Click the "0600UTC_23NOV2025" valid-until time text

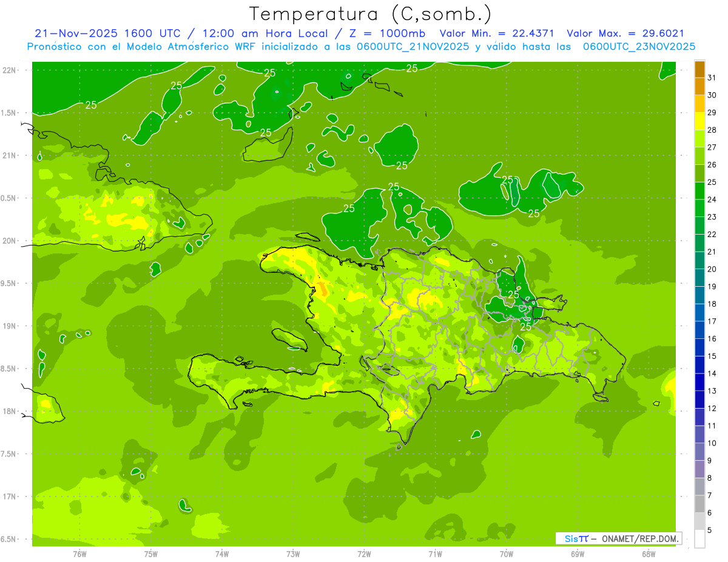[x=639, y=47]
